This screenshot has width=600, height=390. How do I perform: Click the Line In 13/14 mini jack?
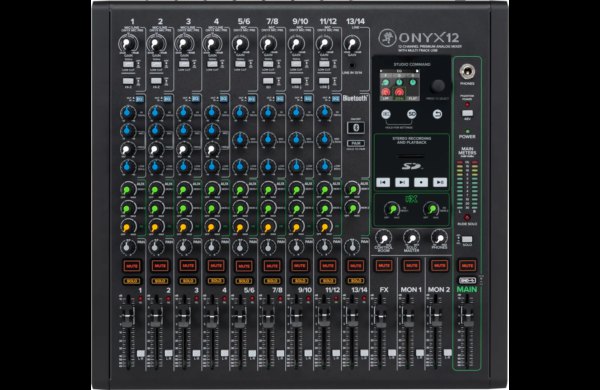pos(352,65)
